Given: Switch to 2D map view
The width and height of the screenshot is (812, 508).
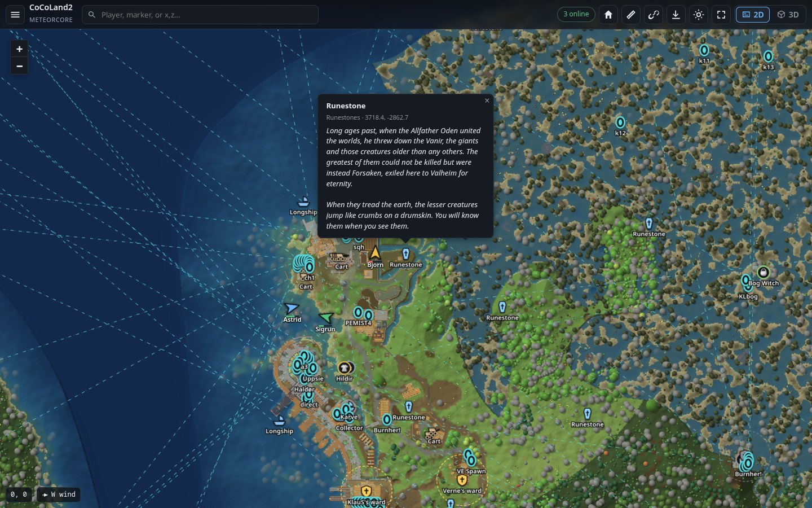Looking at the screenshot, I should pyautogui.click(x=753, y=15).
